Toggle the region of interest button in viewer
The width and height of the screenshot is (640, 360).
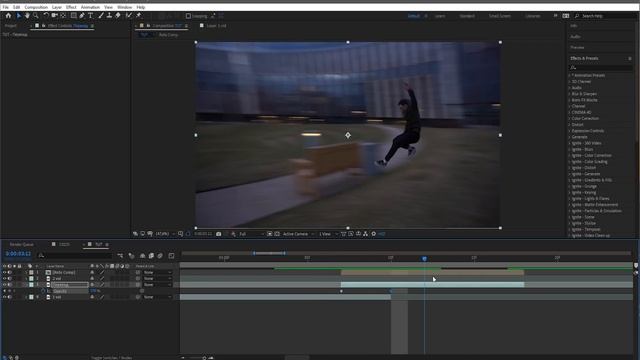[270, 234]
